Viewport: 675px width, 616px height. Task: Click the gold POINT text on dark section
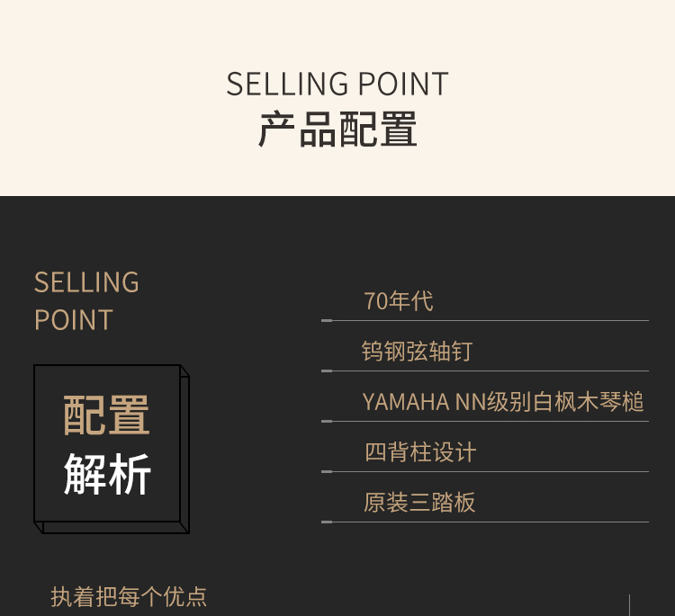(73, 320)
